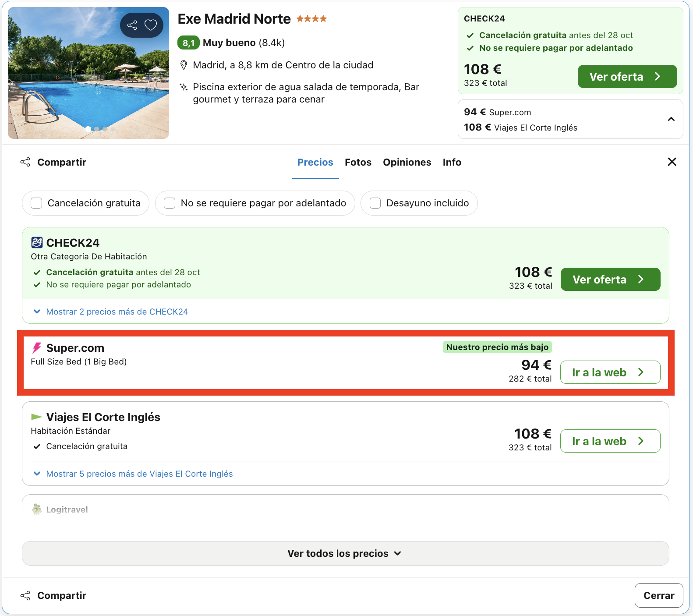Save the hotel with the heart icon
The width and height of the screenshot is (693, 616).
pyautogui.click(x=151, y=25)
